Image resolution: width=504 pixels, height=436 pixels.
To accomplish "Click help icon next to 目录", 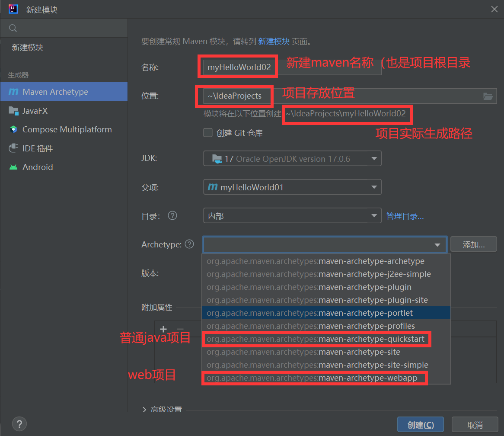I will pos(172,215).
